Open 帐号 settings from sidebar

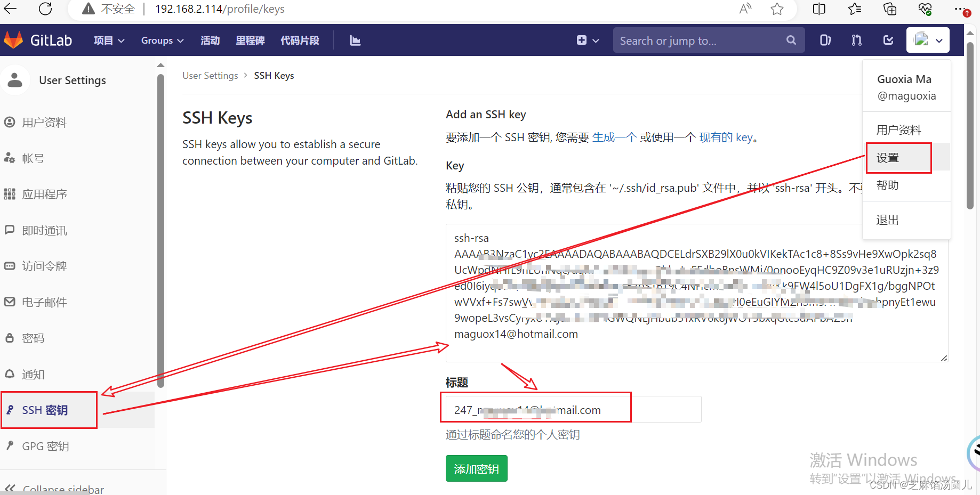(x=9, y=158)
